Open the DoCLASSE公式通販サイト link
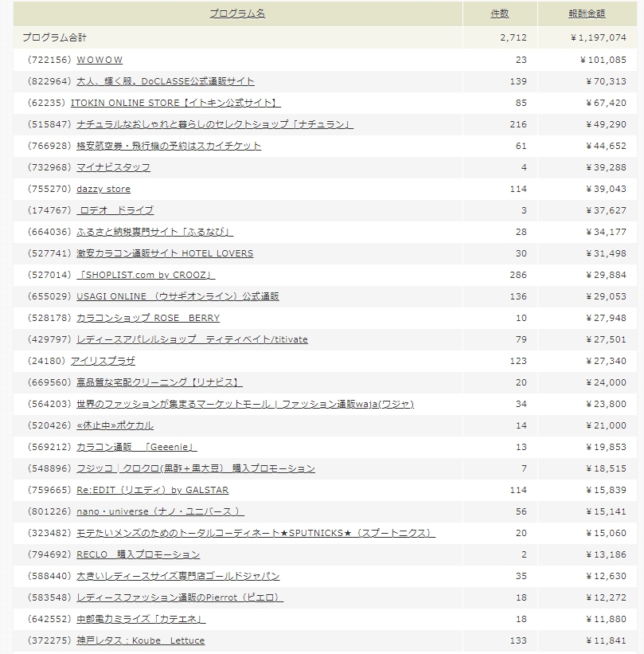Screen dimensions: 644x654 click(166, 81)
